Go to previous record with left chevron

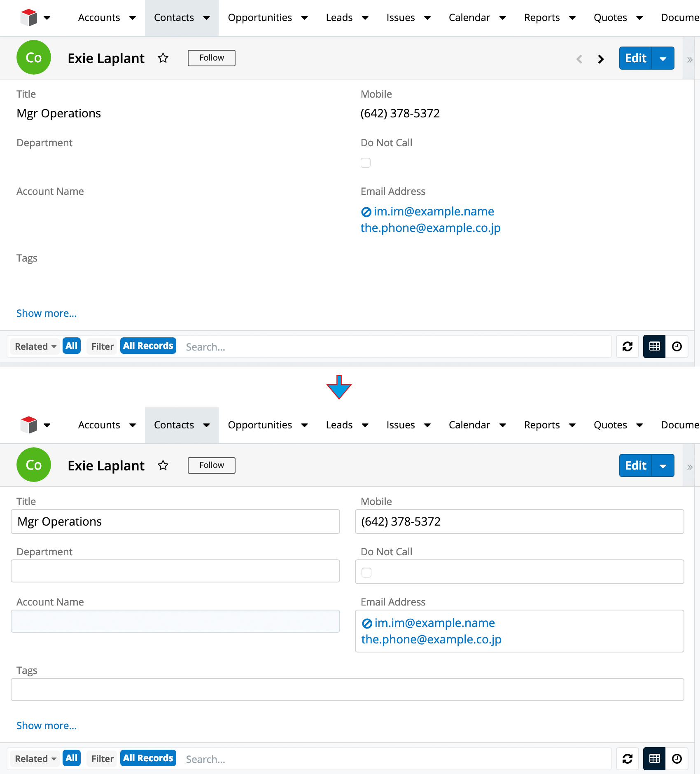(x=579, y=59)
